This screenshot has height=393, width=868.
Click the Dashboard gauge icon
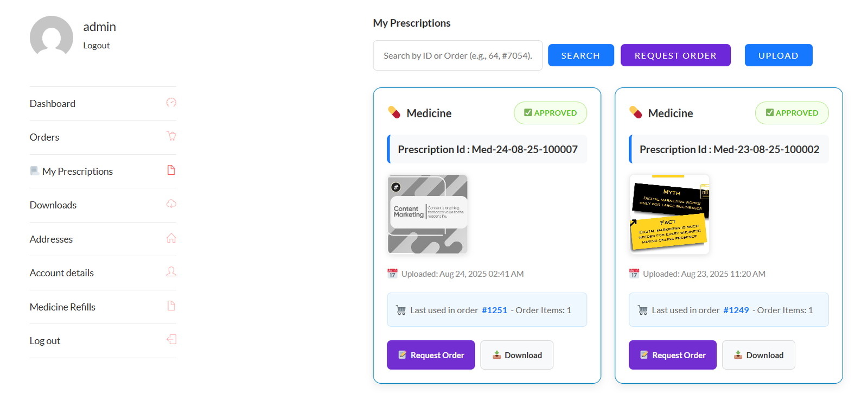[x=171, y=103]
